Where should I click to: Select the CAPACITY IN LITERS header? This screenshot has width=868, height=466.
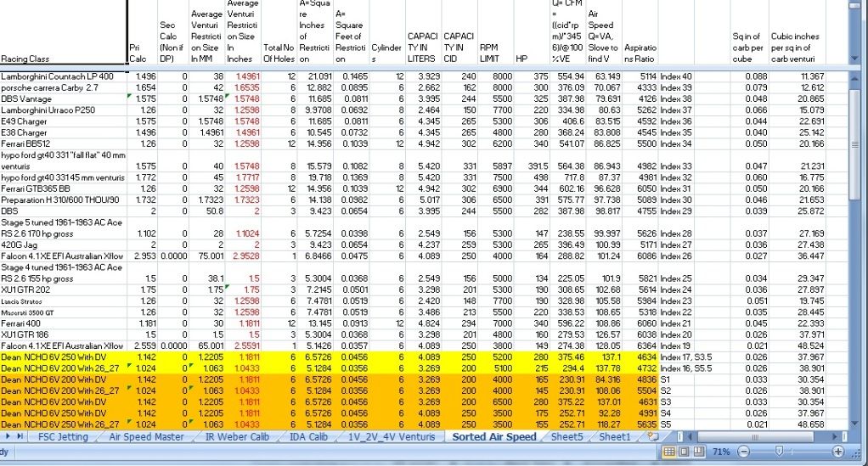[x=424, y=33]
